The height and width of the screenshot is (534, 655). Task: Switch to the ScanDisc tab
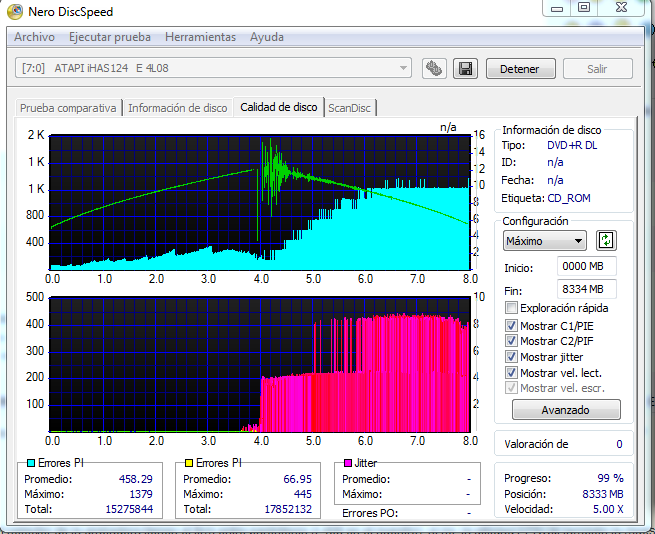351,108
